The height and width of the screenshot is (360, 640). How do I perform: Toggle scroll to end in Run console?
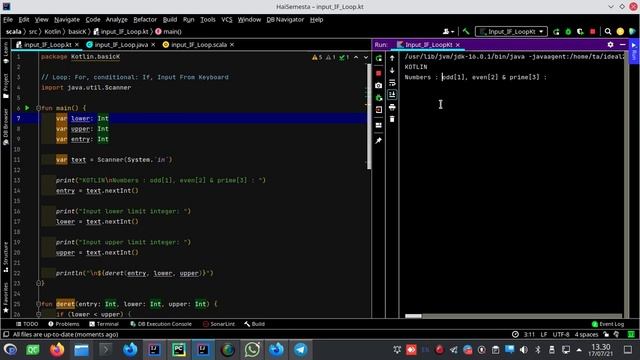point(392,95)
